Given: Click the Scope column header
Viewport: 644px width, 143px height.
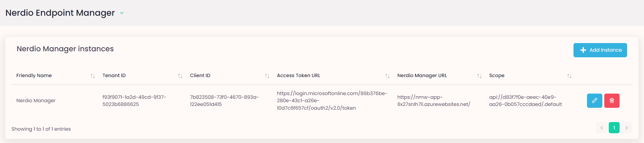Looking at the screenshot, I should [x=497, y=76].
